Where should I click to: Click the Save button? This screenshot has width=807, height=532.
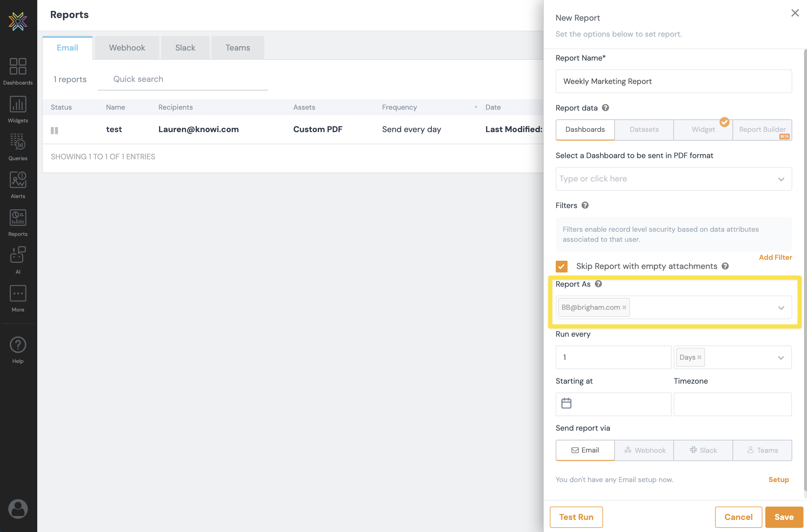784,517
